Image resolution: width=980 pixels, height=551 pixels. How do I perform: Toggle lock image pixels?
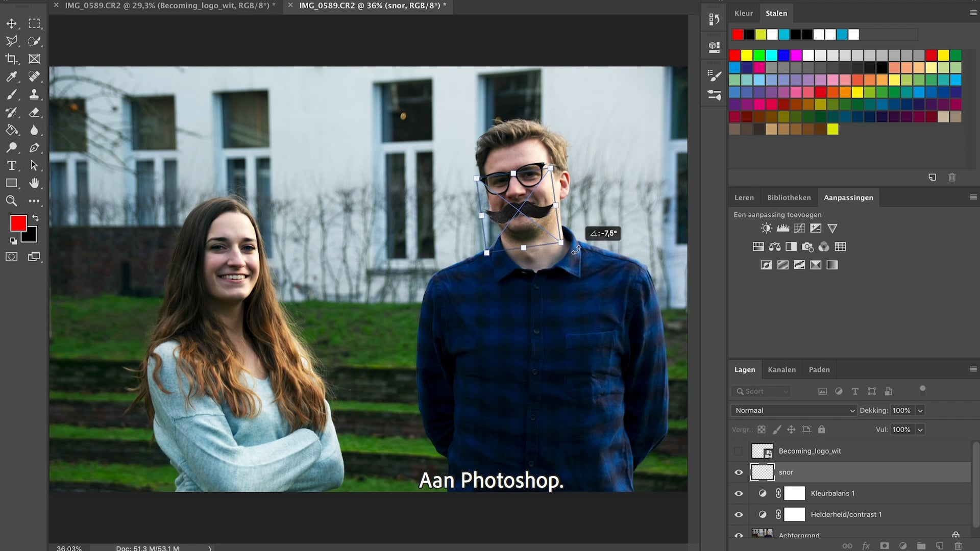777,430
